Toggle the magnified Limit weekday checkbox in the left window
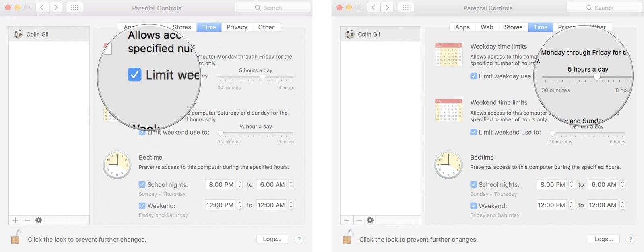Viewport: 644px width, 252px height. coord(134,75)
